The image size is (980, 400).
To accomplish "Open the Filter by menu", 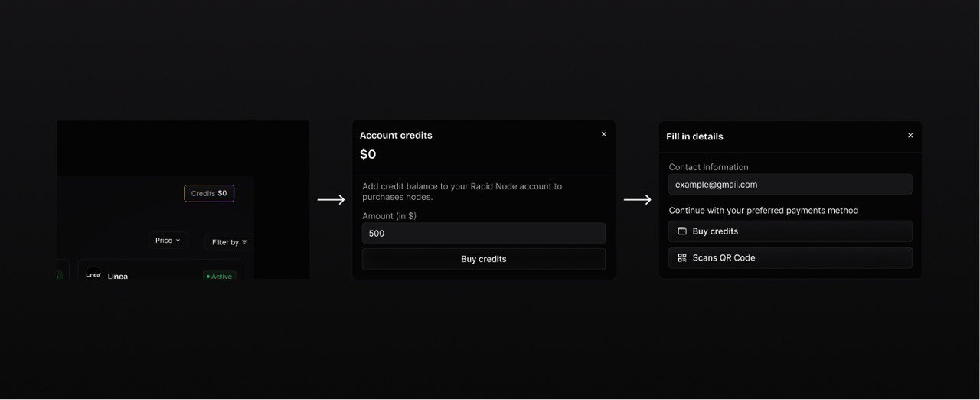I will pos(229,242).
